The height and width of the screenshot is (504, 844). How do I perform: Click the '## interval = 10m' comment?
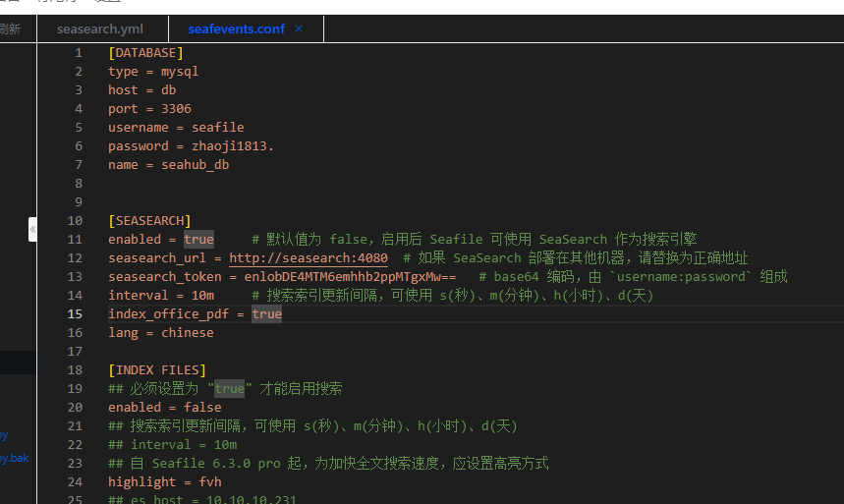click(172, 445)
